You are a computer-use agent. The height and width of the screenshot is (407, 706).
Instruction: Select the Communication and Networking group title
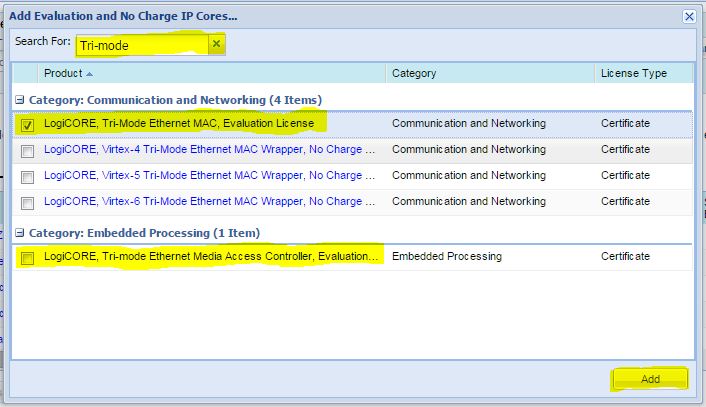coord(176,100)
